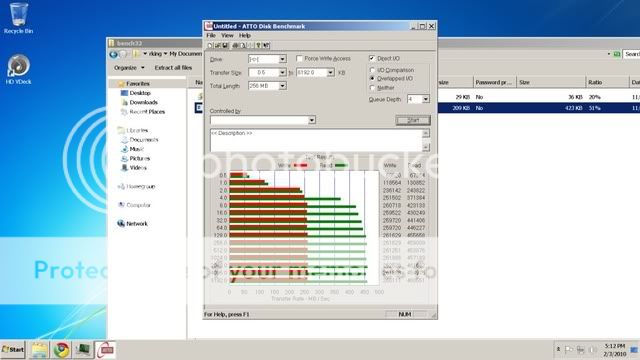Click the ATTO benchmark taskbar icon
Screen dimensions: 640x360
click(106, 350)
